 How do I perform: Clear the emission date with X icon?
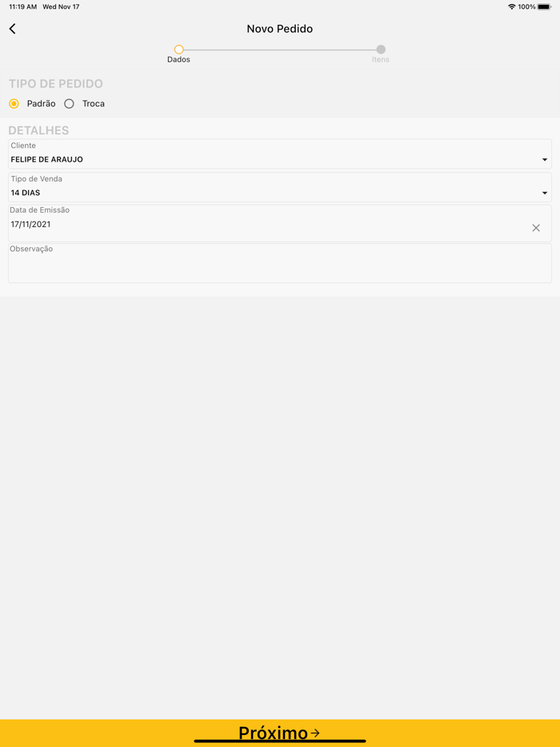point(536,228)
